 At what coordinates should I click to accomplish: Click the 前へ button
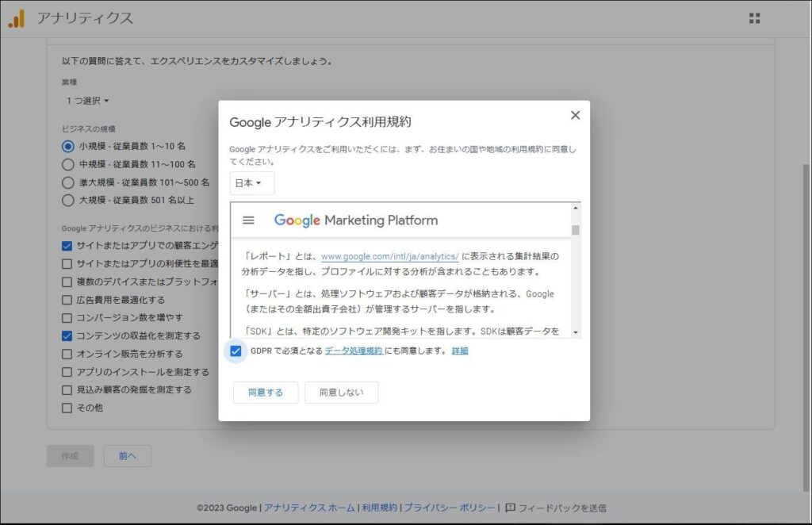tap(128, 456)
